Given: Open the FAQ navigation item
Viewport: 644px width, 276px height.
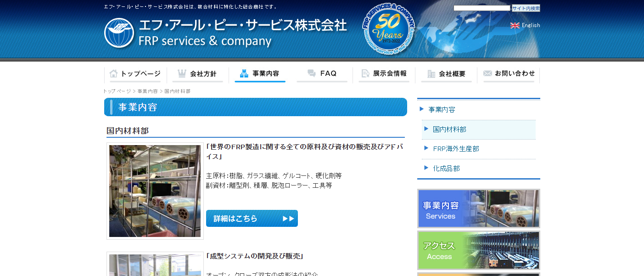Looking at the screenshot, I should [322, 74].
